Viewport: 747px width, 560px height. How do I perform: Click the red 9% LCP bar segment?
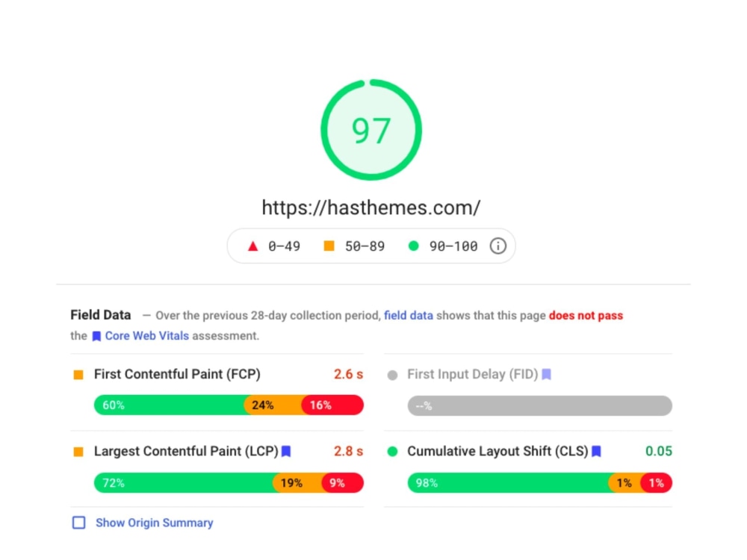point(343,483)
